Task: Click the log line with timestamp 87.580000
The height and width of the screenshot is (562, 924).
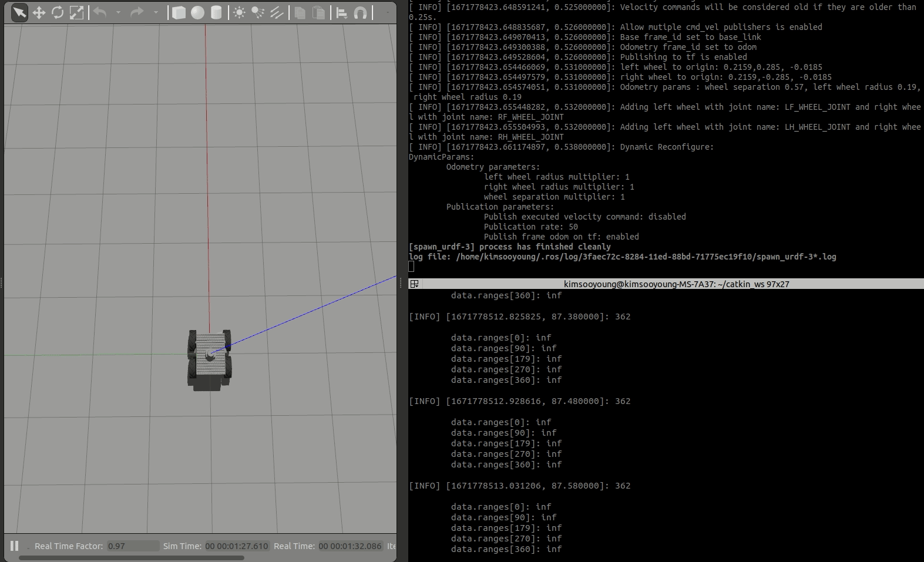Action: 519,486
